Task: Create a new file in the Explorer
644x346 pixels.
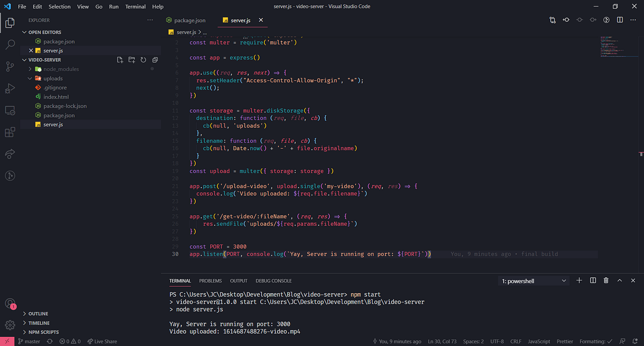Action: pos(120,60)
